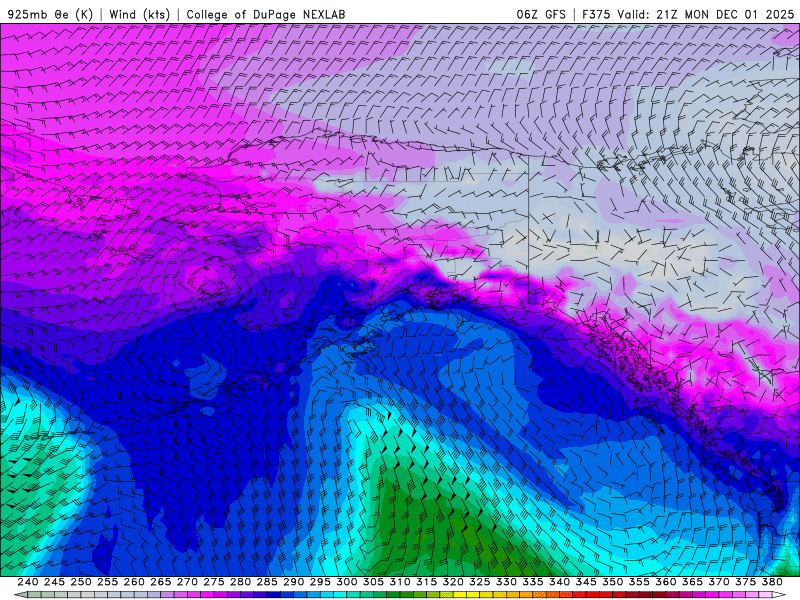Screen dimensions: 800x600
Task: Click the 345 scale label
Action: tap(586, 582)
